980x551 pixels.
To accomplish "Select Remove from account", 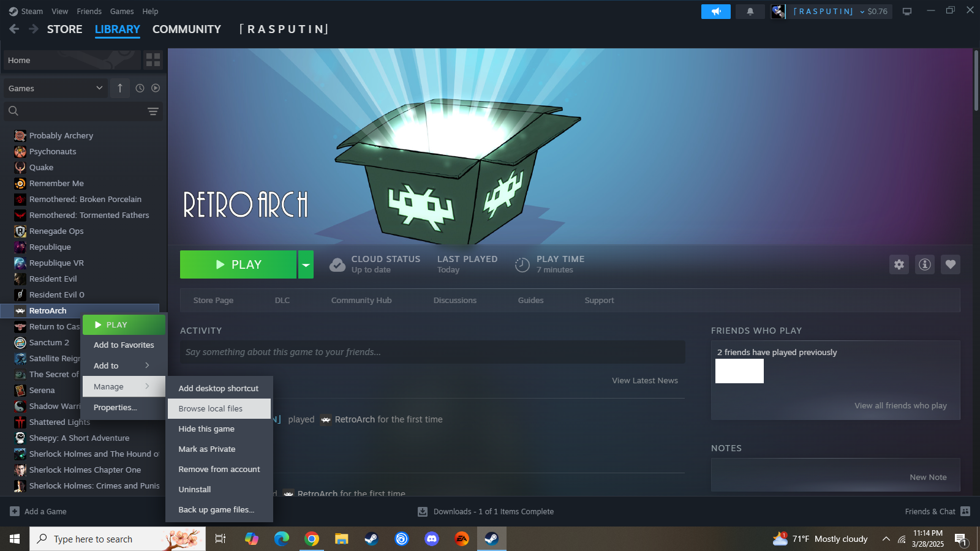I will click(219, 469).
